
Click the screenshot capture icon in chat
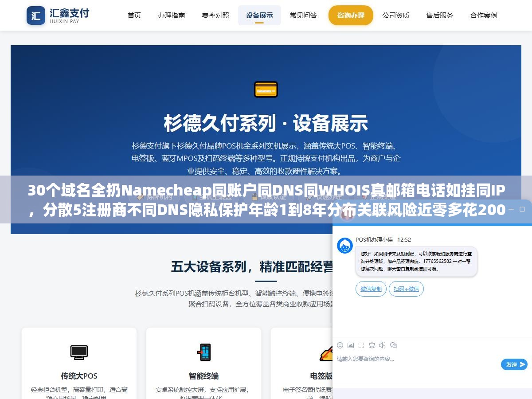click(x=361, y=345)
